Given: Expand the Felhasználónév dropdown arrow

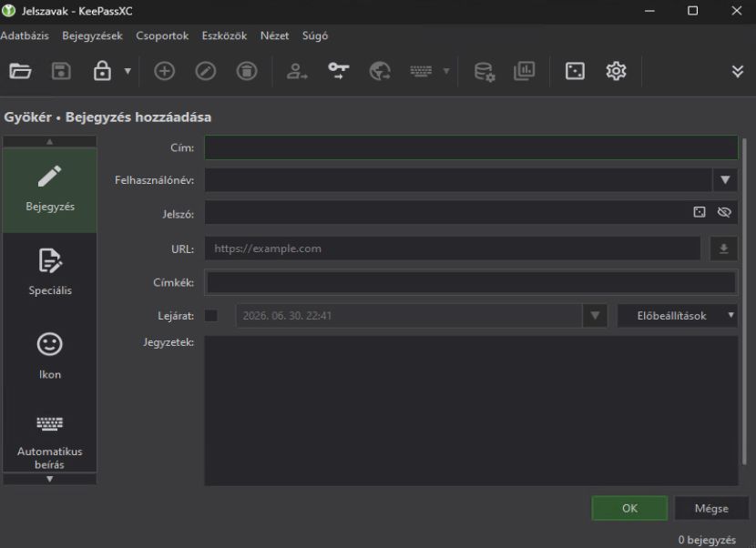Looking at the screenshot, I should coord(725,179).
